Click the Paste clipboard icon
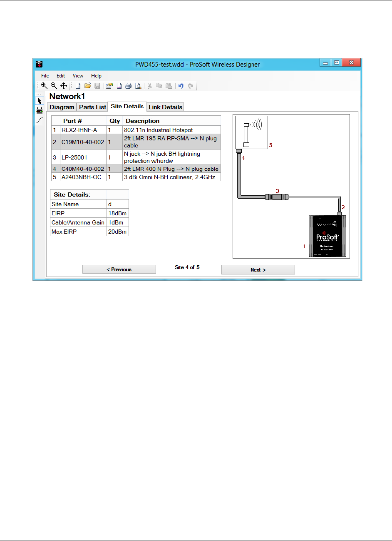 click(x=169, y=86)
